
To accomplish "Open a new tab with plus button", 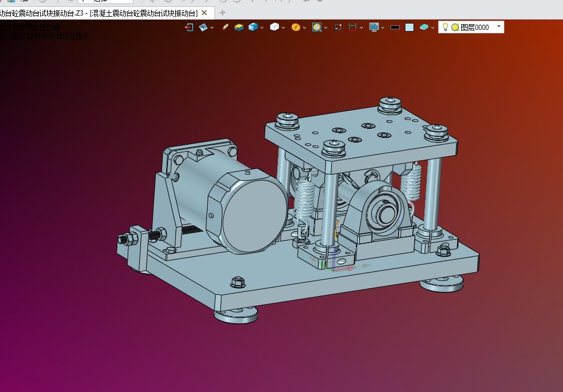I will point(222,13).
